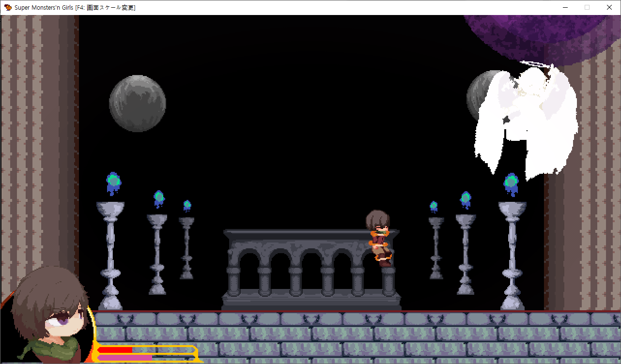Click the smallest blue flame right of altar
The image size is (621, 364).
pyautogui.click(x=434, y=207)
